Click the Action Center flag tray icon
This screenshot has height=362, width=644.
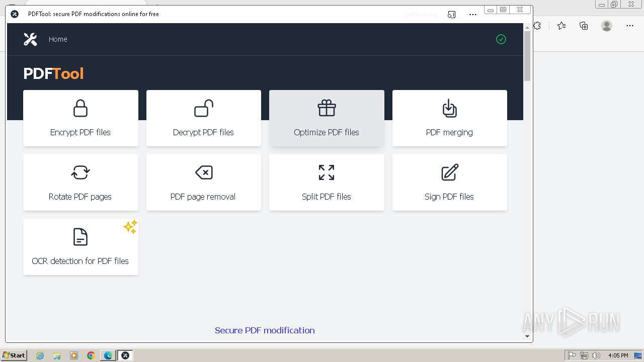[572, 355]
